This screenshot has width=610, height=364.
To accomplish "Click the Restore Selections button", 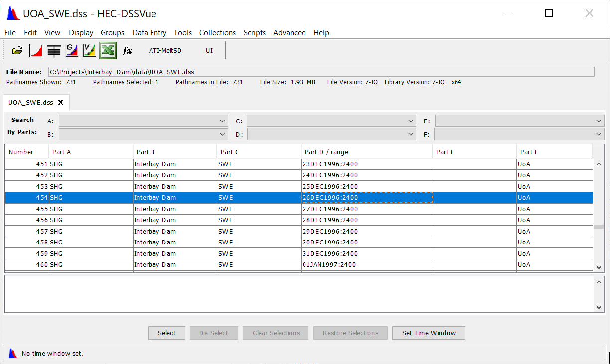I will click(x=350, y=333).
